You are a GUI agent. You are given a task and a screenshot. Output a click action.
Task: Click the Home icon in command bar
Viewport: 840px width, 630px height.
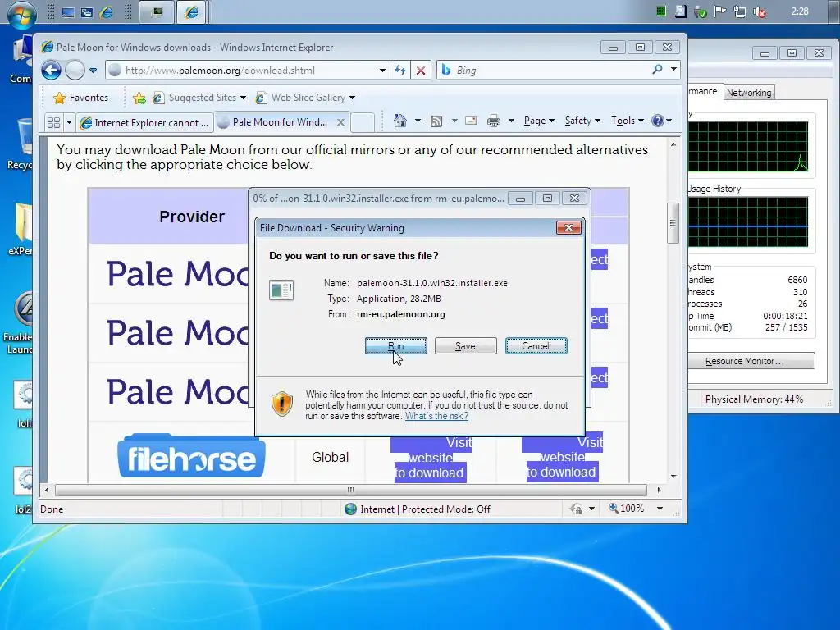point(400,121)
